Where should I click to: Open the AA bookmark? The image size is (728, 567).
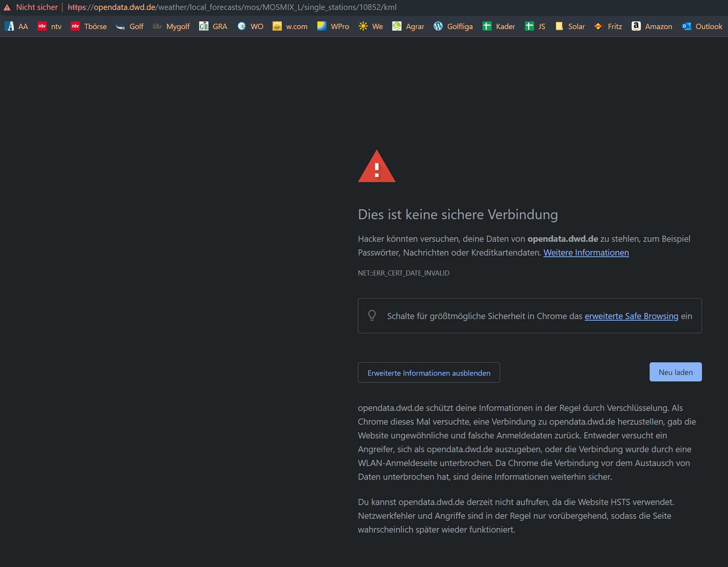point(16,26)
